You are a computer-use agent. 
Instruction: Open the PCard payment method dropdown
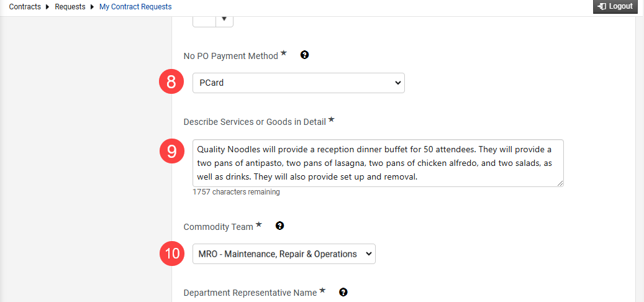[299, 83]
